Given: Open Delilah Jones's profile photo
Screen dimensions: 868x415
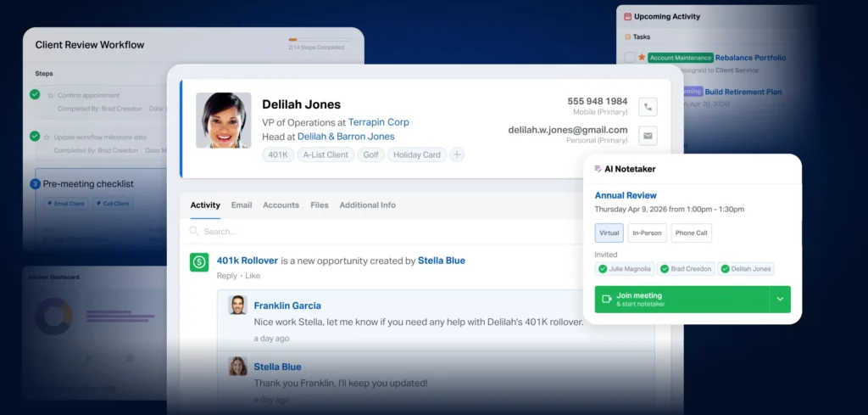Looking at the screenshot, I should [x=224, y=121].
